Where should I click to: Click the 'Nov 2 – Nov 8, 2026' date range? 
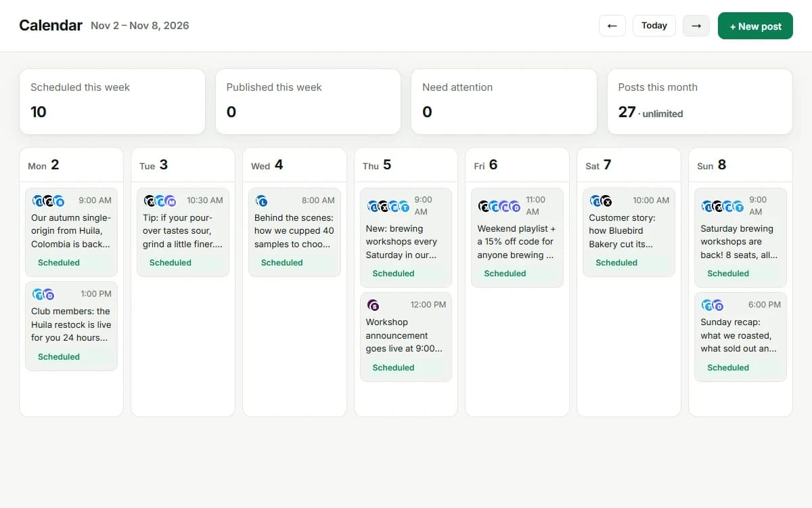point(140,26)
